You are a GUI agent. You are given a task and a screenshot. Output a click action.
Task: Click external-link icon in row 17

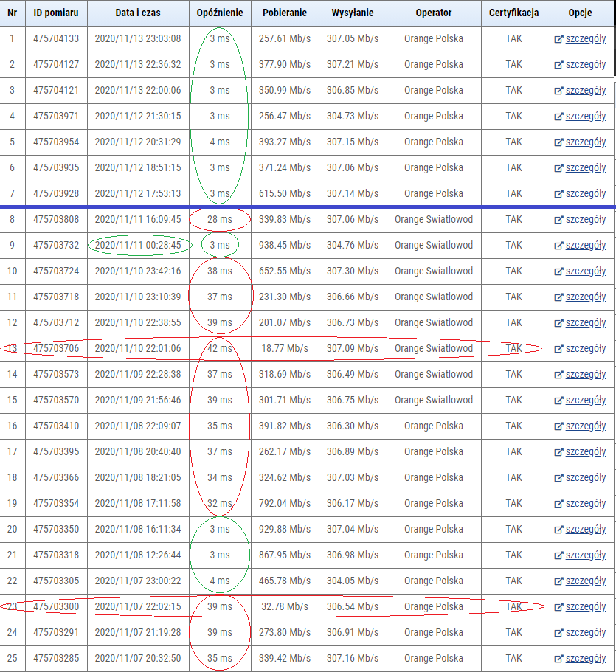tap(558, 452)
